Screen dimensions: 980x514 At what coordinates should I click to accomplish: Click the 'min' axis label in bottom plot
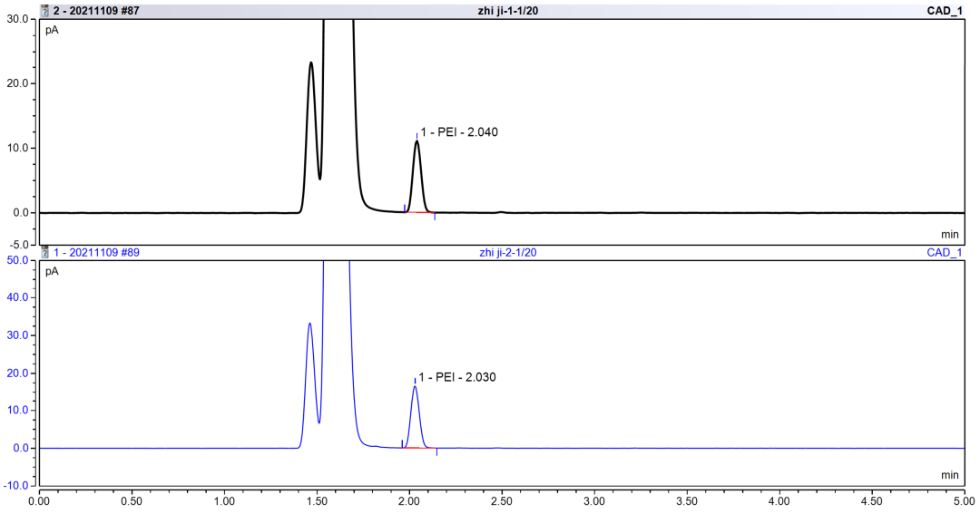click(949, 474)
